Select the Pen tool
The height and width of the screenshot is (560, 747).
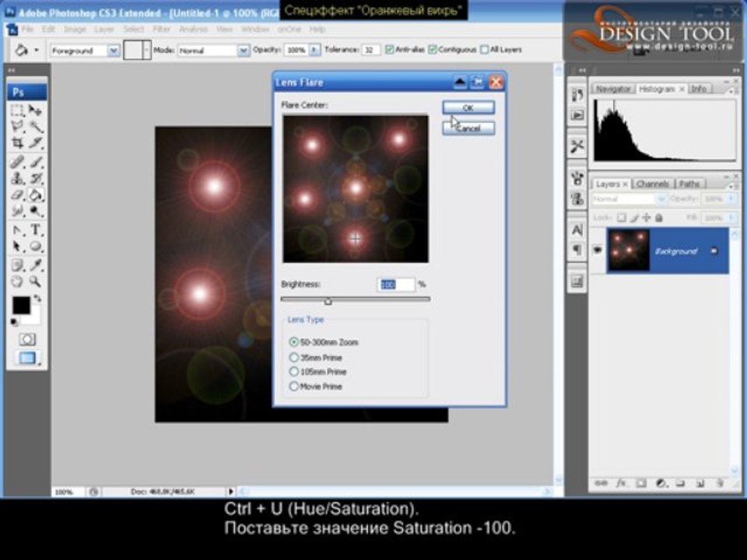click(x=18, y=230)
